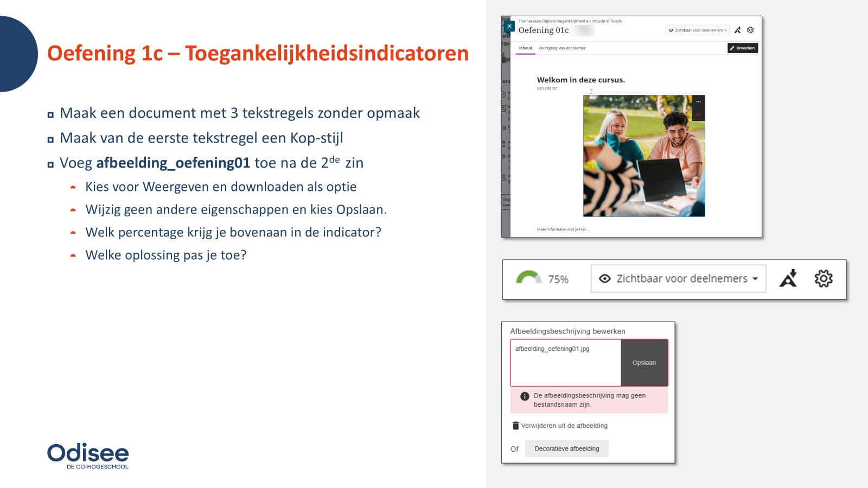The image size is (868, 488).
Task: Click the slide title 'Oefening 1c – Toegankelijkheidsindicatoren'
Action: (258, 53)
